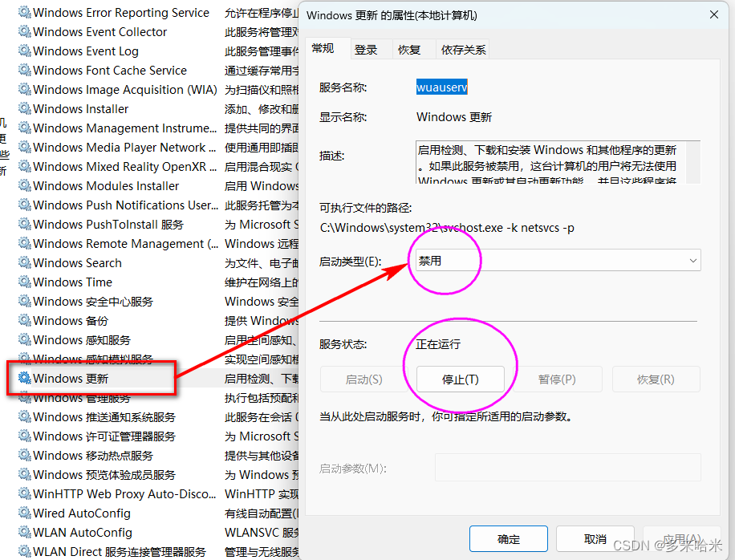The width and height of the screenshot is (735, 560).
Task: Click the 恢复(R) resume button
Action: (656, 379)
